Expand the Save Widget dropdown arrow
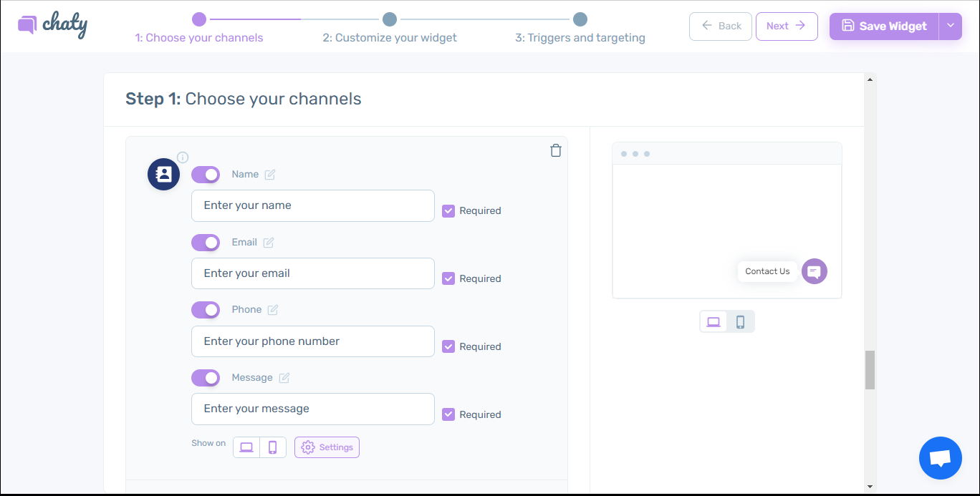 click(x=950, y=26)
